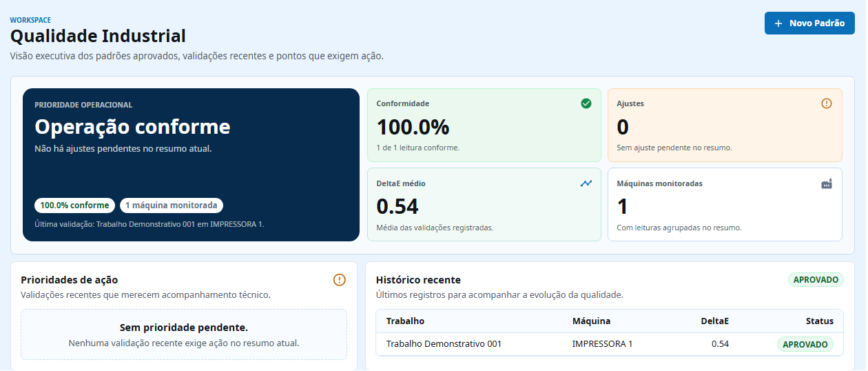
Task: Click the 100.0% Conformidade value
Action: pyautogui.click(x=413, y=127)
